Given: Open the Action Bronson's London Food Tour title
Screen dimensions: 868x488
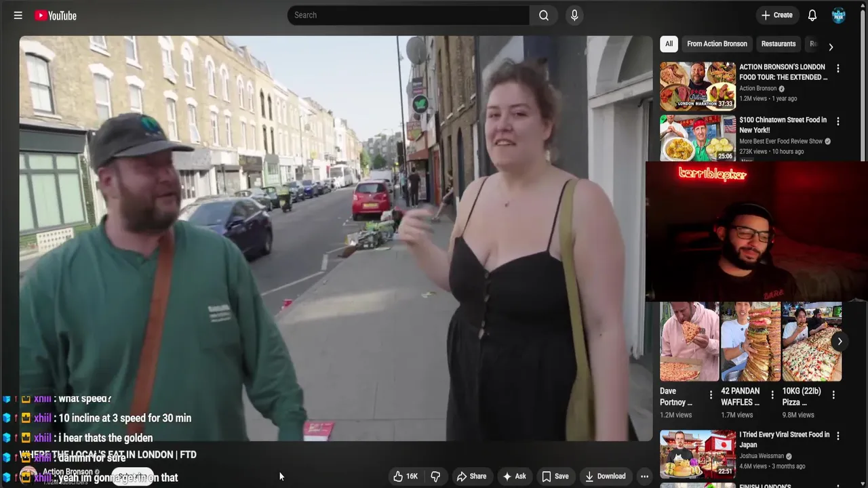Looking at the screenshot, I should tap(783, 72).
